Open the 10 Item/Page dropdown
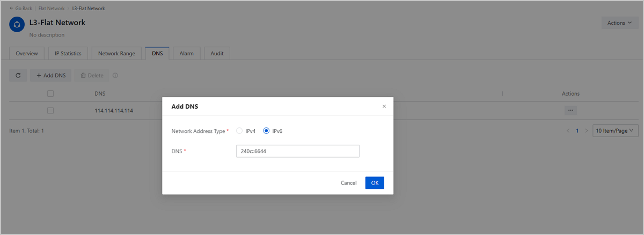The image size is (644, 235). (x=615, y=131)
